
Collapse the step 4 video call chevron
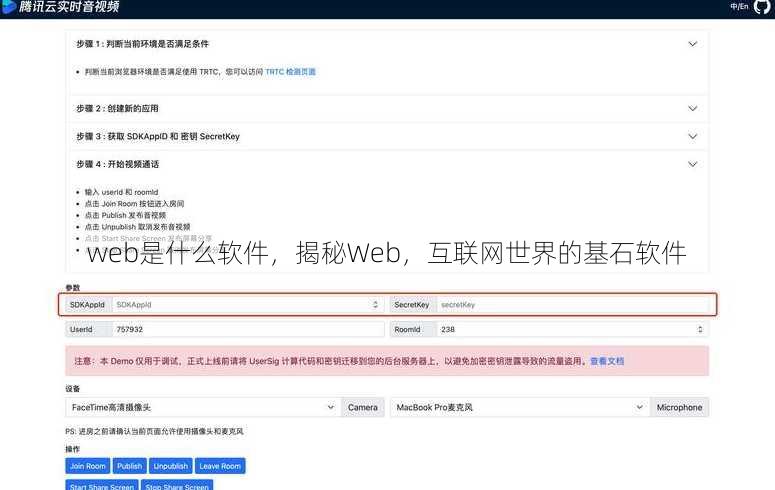point(692,164)
